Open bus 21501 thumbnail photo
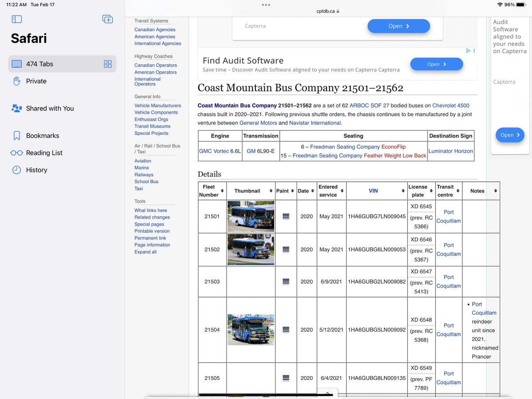The width and height of the screenshot is (532, 399). point(251,216)
